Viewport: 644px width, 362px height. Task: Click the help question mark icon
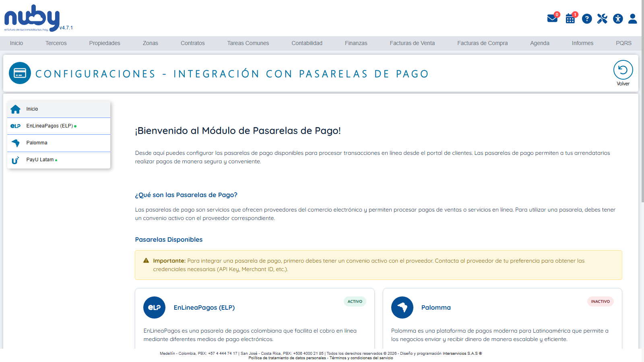[x=587, y=19]
